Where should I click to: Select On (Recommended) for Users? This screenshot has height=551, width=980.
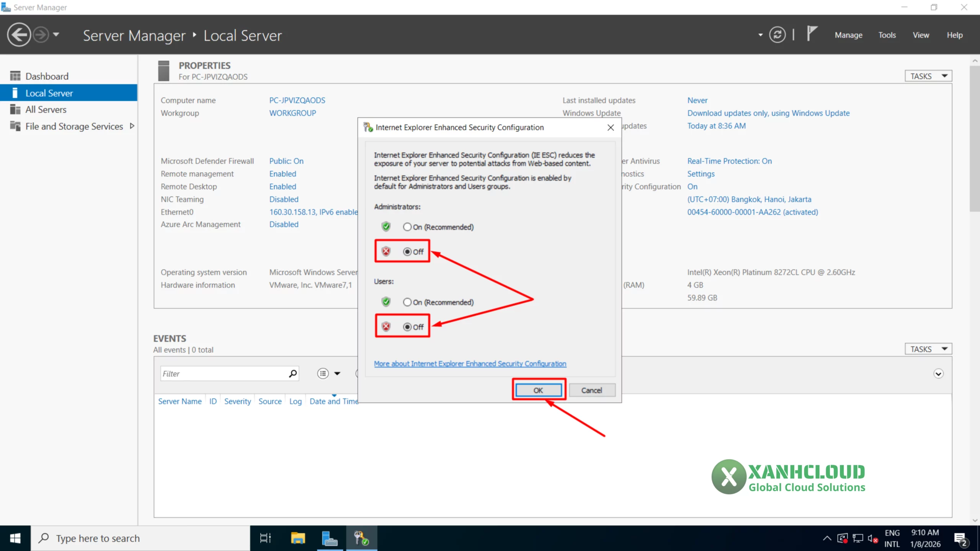pos(407,302)
